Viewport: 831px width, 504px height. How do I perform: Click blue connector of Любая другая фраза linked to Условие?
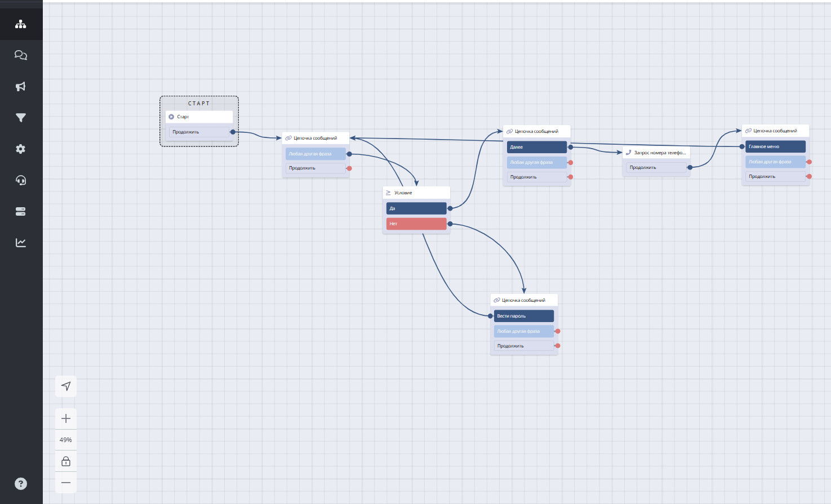(349, 154)
